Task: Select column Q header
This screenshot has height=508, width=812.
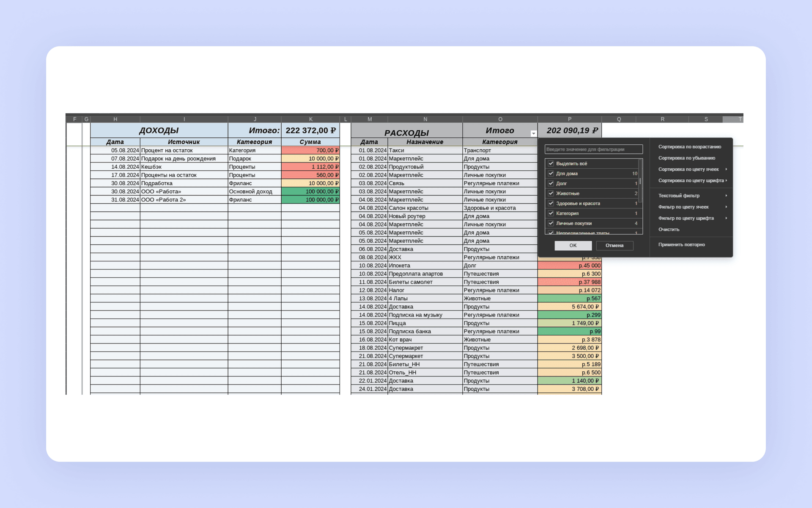Action: [x=619, y=119]
